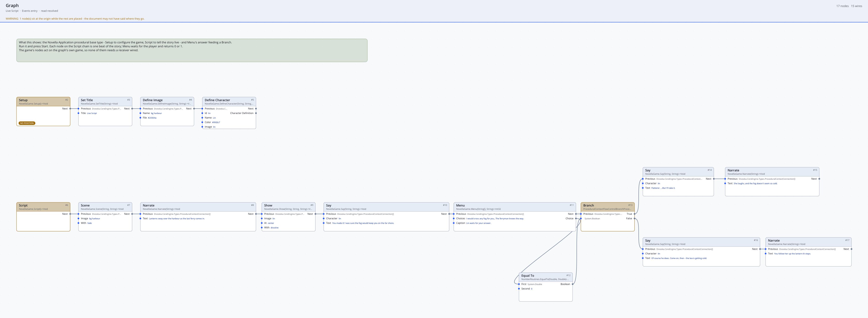Click the Show 'At center' value
Image resolution: width=868 pixels, height=318 pixels.
click(271, 223)
